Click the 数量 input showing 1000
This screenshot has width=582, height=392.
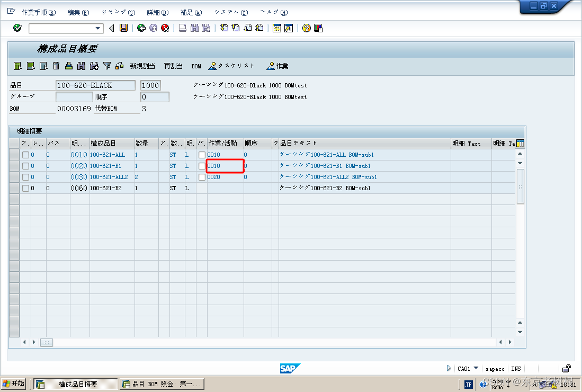[150, 85]
